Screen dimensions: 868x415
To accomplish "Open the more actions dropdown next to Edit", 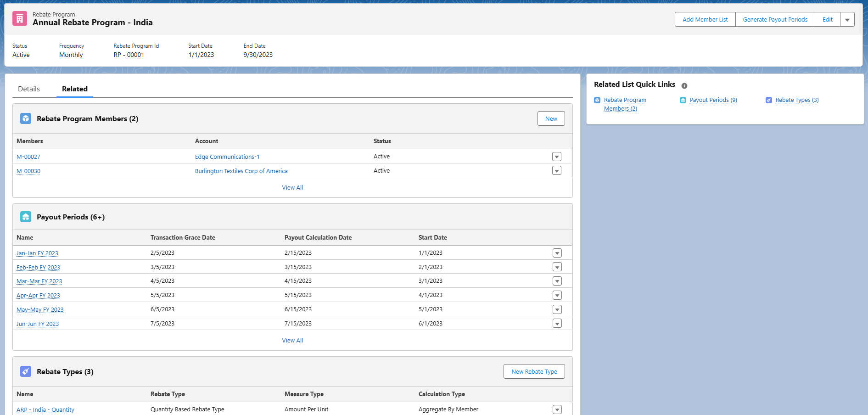I will pos(847,19).
